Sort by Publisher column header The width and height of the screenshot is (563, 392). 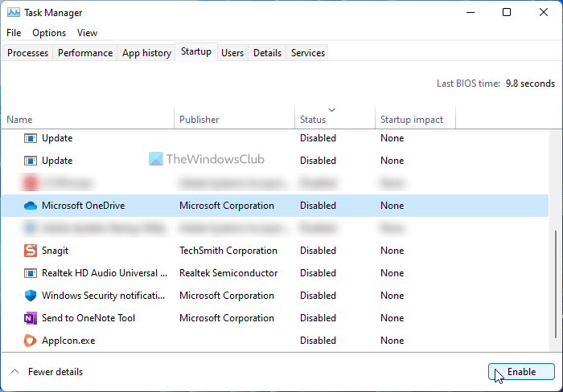[199, 120]
